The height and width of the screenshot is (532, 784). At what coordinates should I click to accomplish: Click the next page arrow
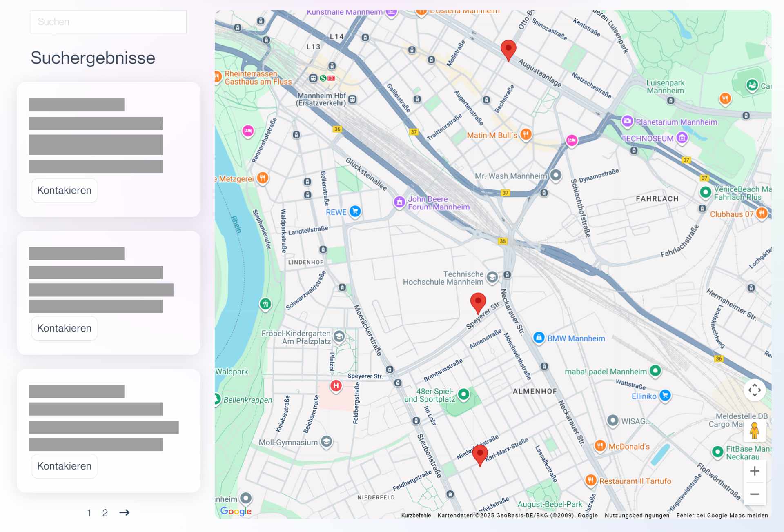click(125, 512)
